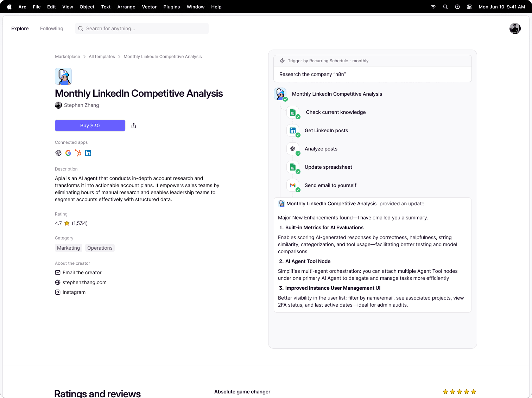Viewport: 532px width, 398px height.
Task: Click the user account icon in menu bar
Action: [457, 7]
